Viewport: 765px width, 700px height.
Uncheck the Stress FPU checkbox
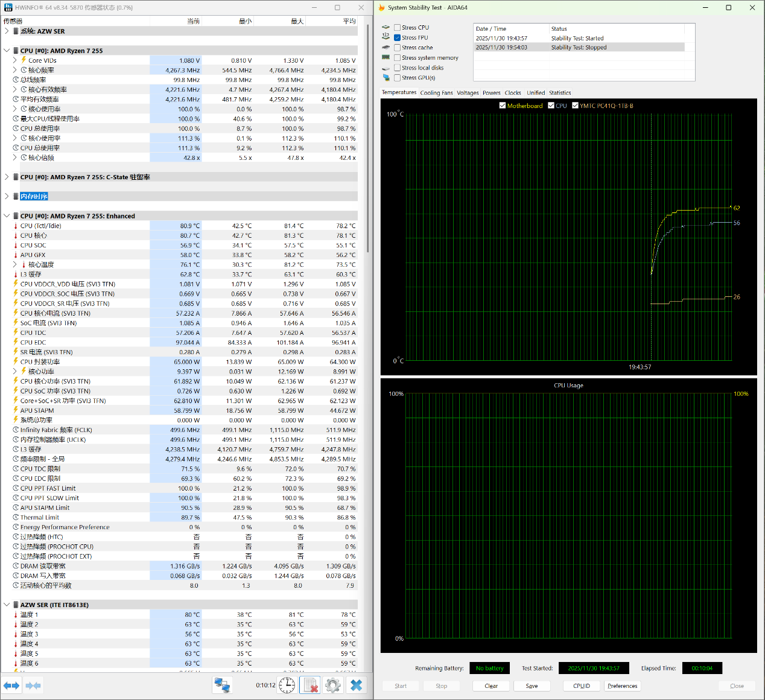[398, 37]
